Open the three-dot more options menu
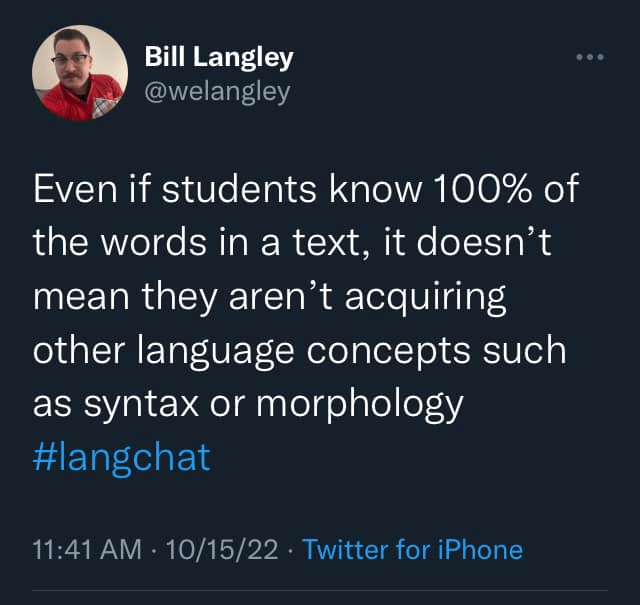This screenshot has height=605, width=640. click(x=592, y=56)
